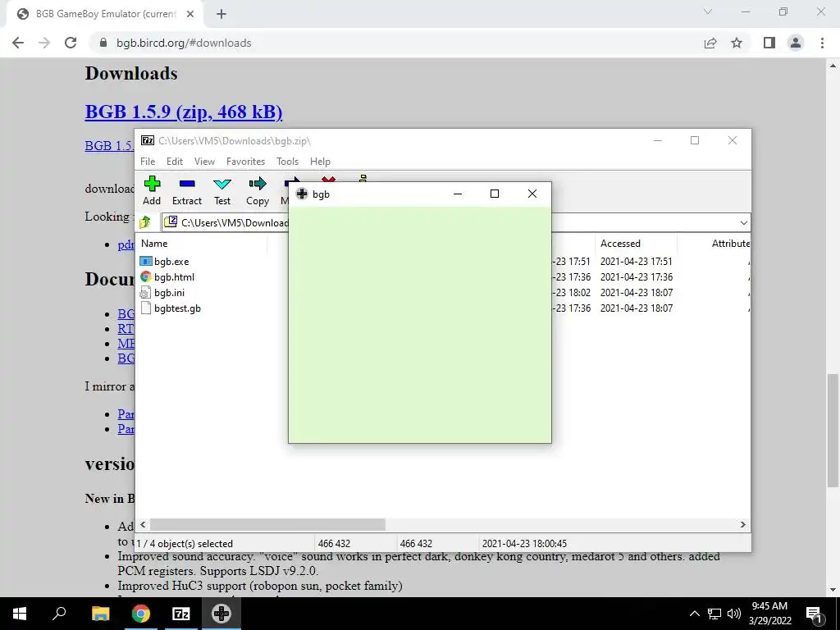Switch to bgb emulator on the taskbar
This screenshot has height=630, width=840.
pos(221,614)
